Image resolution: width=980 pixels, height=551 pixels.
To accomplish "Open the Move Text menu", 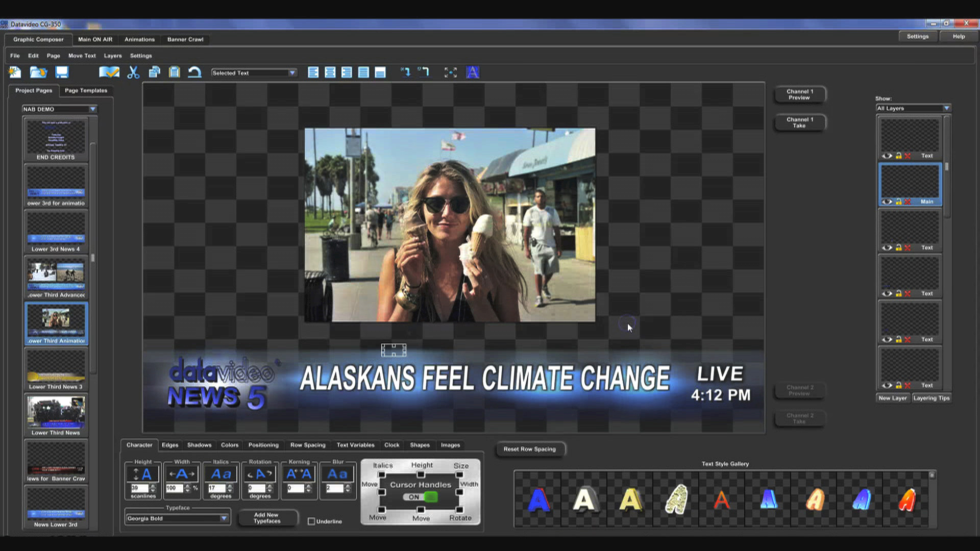I will pyautogui.click(x=82, y=56).
